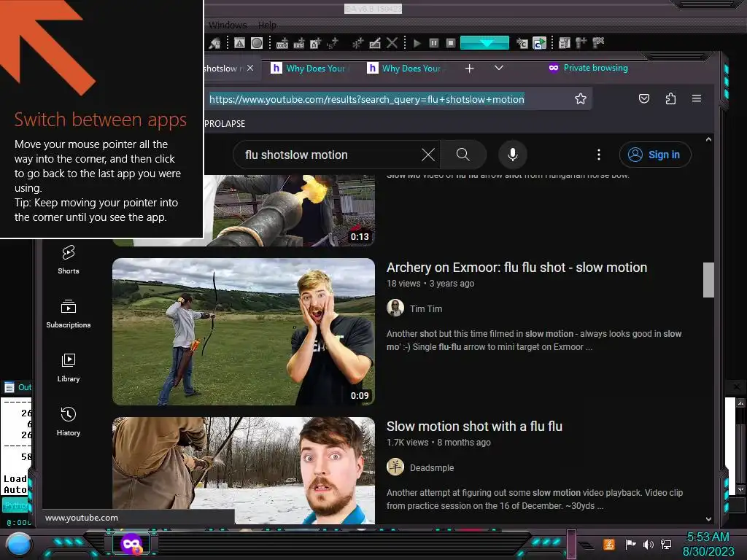747x560 pixels.
Task: Open the PROLAPSE bookmark
Action: pyautogui.click(x=225, y=124)
